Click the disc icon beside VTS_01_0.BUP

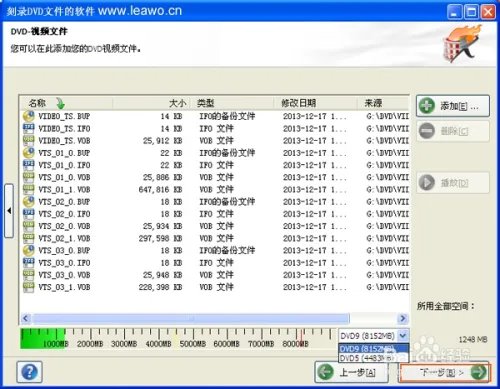point(29,153)
